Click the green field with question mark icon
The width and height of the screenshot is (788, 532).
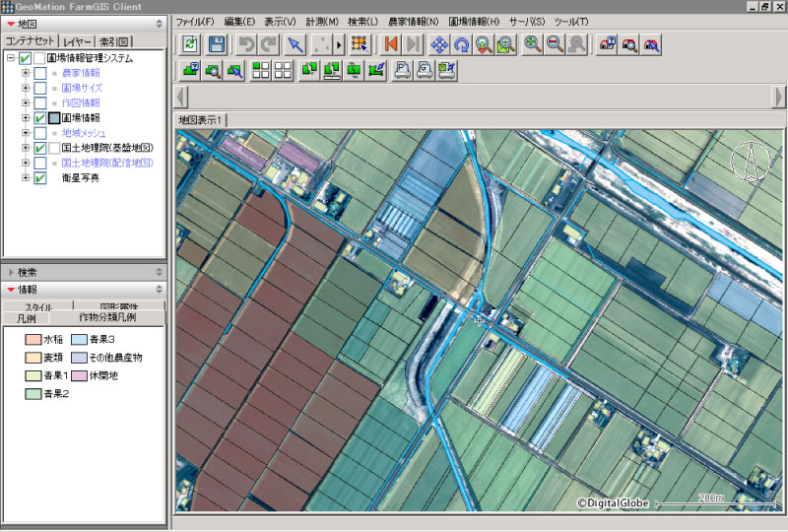tap(190, 70)
